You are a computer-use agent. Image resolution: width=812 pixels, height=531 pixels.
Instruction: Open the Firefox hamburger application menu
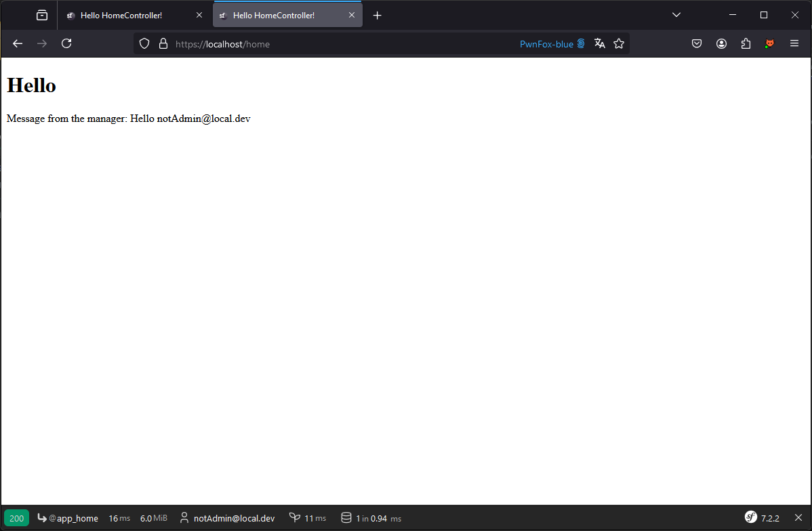(x=794, y=43)
